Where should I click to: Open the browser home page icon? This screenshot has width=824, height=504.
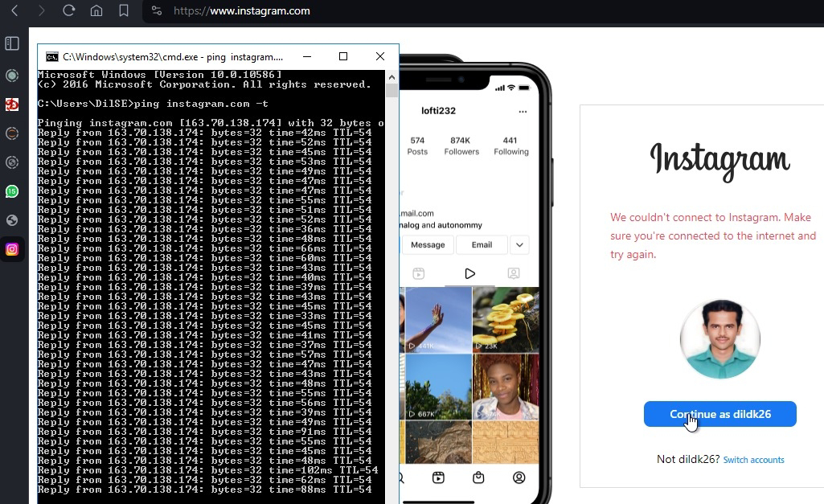tap(96, 10)
